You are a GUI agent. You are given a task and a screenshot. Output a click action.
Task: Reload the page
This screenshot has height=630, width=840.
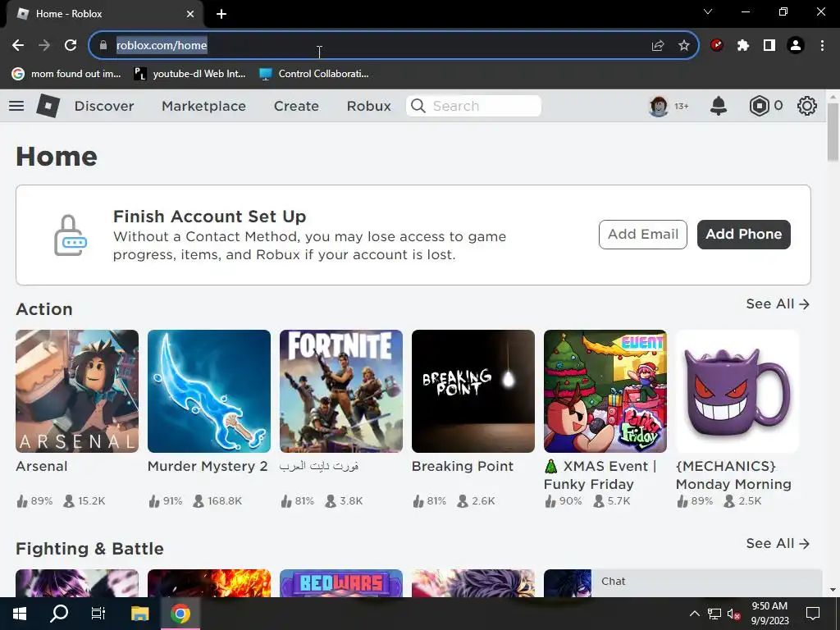click(x=71, y=46)
